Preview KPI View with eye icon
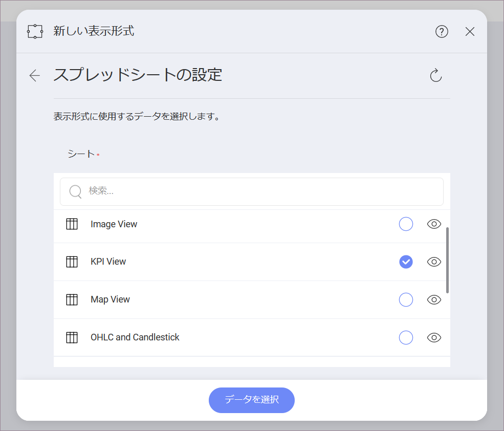The image size is (504, 431). point(434,262)
